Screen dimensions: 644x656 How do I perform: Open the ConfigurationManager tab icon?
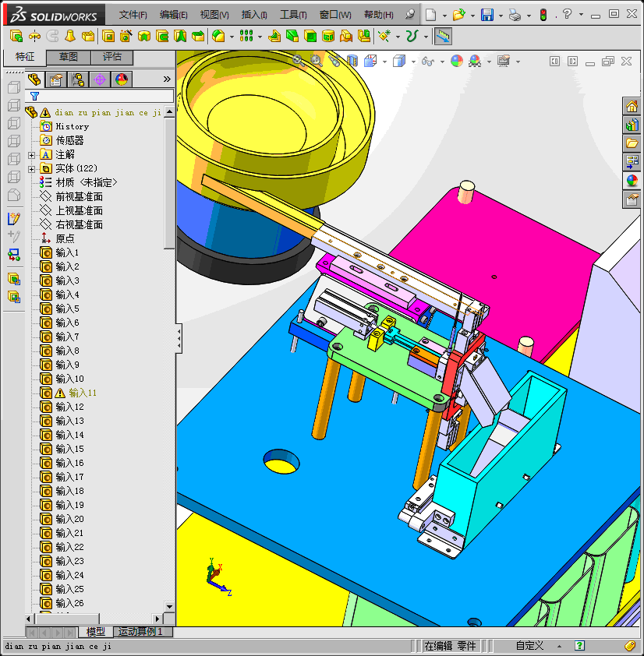(78, 79)
